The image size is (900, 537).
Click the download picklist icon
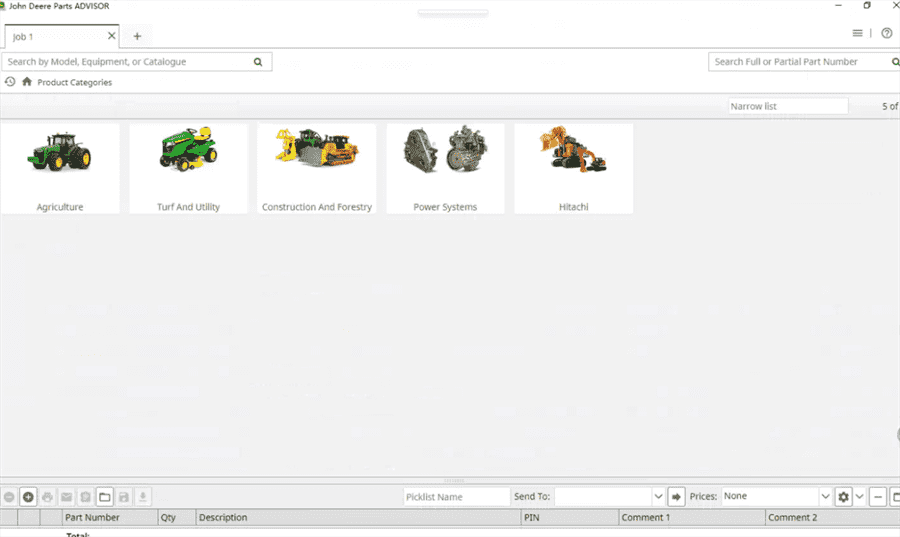coord(143,497)
